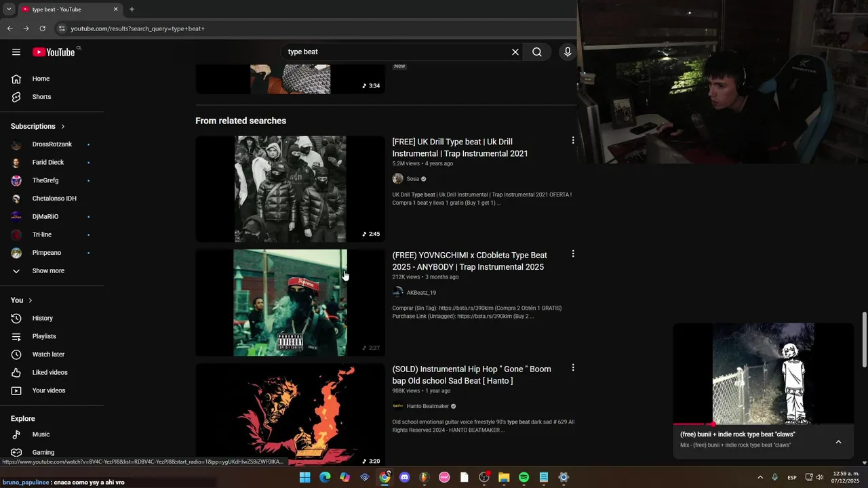Click the taskbar volume icon
This screenshot has width=868, height=488.
click(819, 477)
